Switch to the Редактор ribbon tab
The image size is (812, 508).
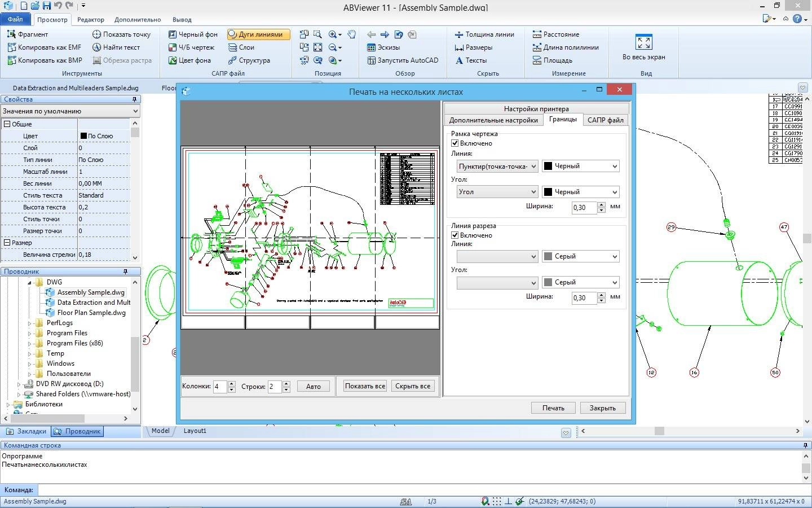pos(91,20)
